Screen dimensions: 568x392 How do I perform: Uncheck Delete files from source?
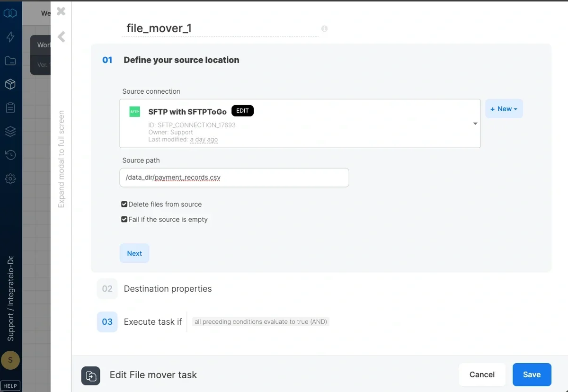coord(124,204)
